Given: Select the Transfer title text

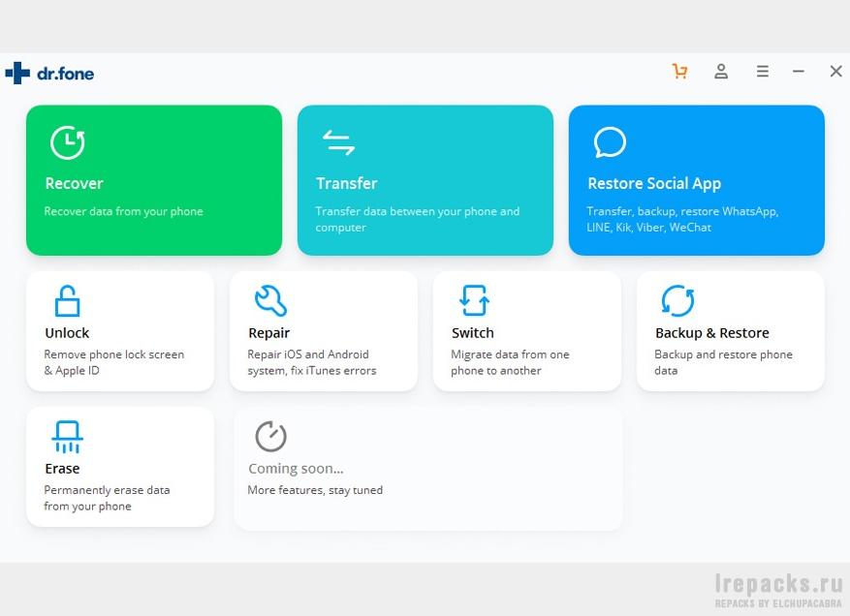Looking at the screenshot, I should pos(346,183).
